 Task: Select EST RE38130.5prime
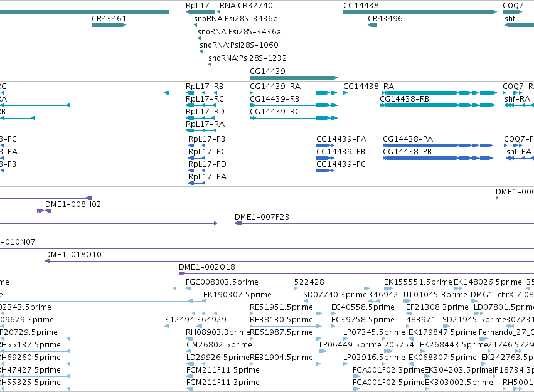[281, 320]
